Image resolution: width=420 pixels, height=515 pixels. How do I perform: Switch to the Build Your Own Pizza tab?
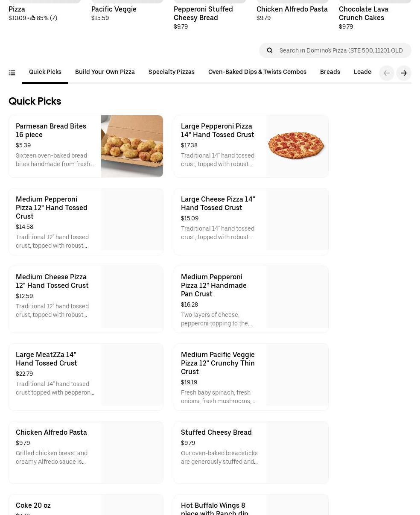tap(105, 72)
